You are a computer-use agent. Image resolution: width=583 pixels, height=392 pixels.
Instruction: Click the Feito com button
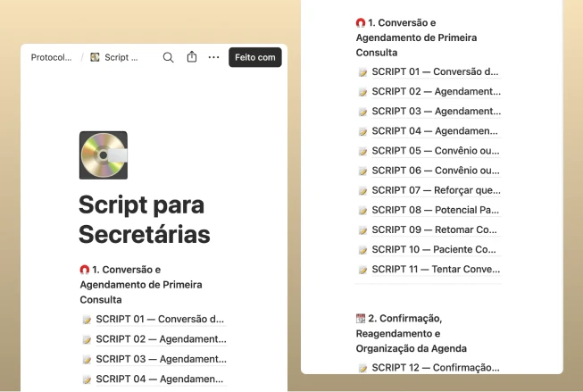point(255,57)
